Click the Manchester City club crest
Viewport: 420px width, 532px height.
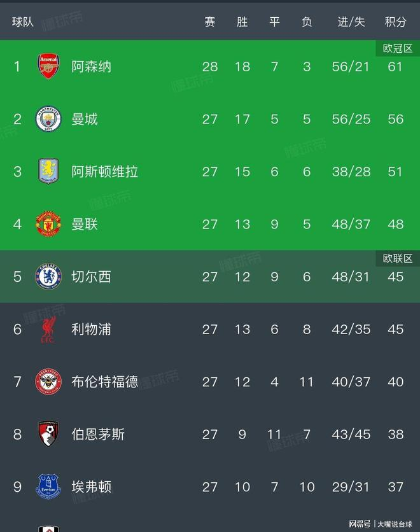pyautogui.click(x=48, y=119)
